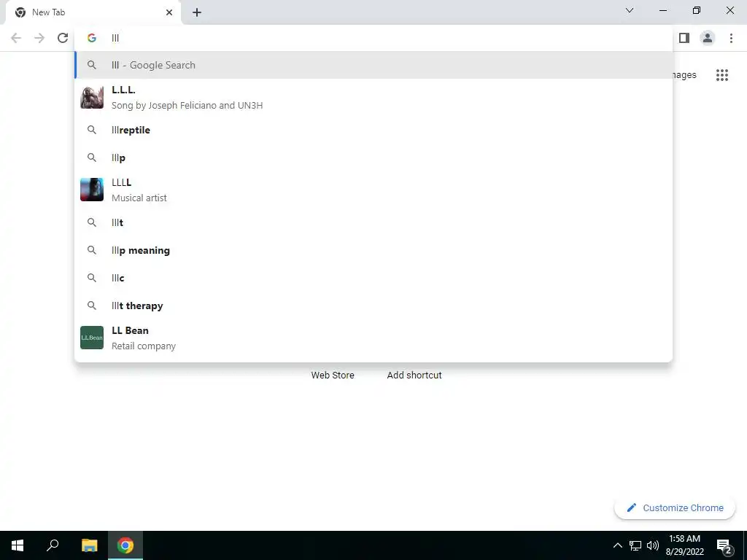The width and height of the screenshot is (747, 560).
Task: Open File Explorer from taskbar
Action: [x=89, y=545]
